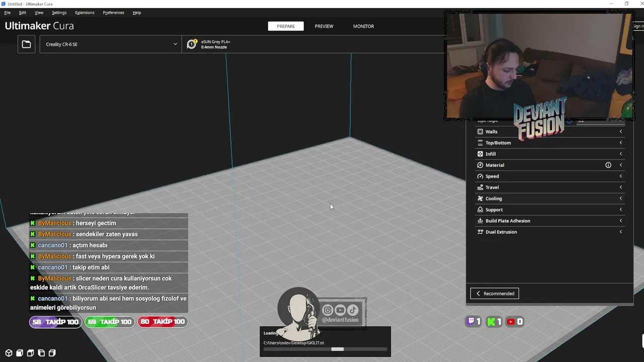Click the Walls category icon
This screenshot has width=644, height=362.
click(480, 132)
